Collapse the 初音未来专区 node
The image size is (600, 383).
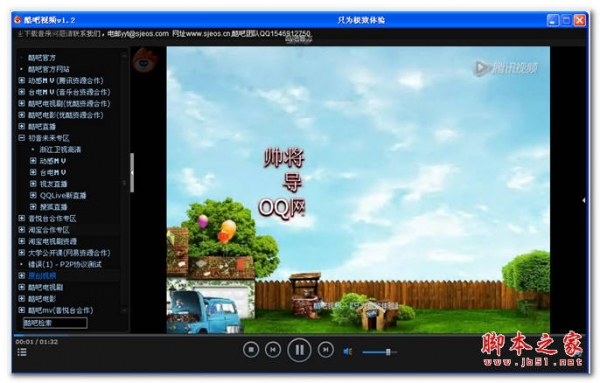(21, 138)
